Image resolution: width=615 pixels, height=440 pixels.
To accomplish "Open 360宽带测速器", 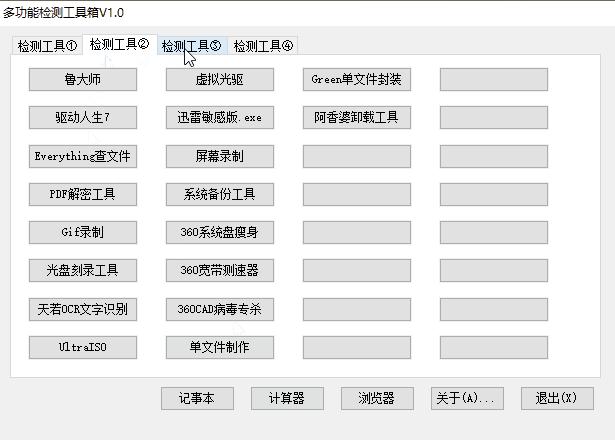I will click(x=220, y=270).
